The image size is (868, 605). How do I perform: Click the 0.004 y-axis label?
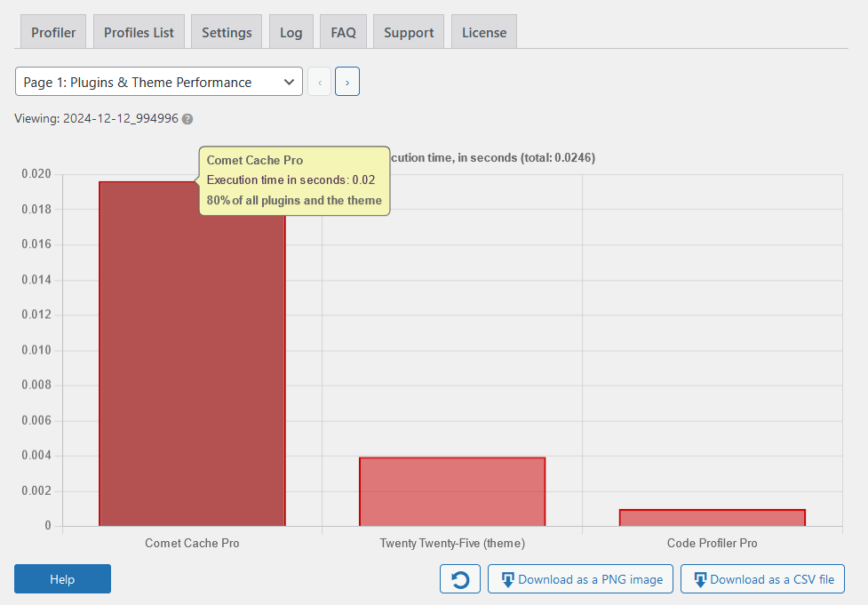36,455
